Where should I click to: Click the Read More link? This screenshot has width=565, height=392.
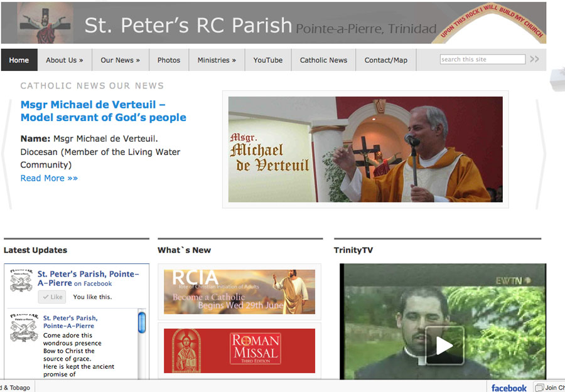coord(49,178)
